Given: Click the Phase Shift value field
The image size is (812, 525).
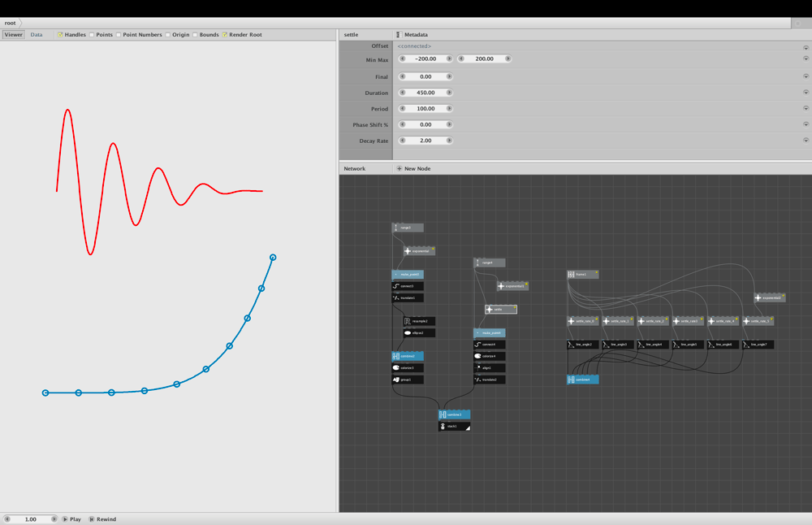Looking at the screenshot, I should (x=425, y=124).
